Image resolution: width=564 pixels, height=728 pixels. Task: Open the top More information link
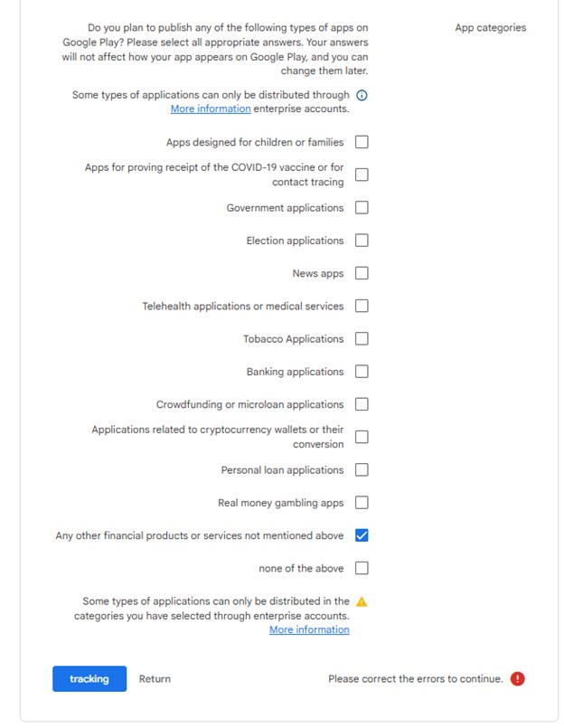click(x=211, y=109)
